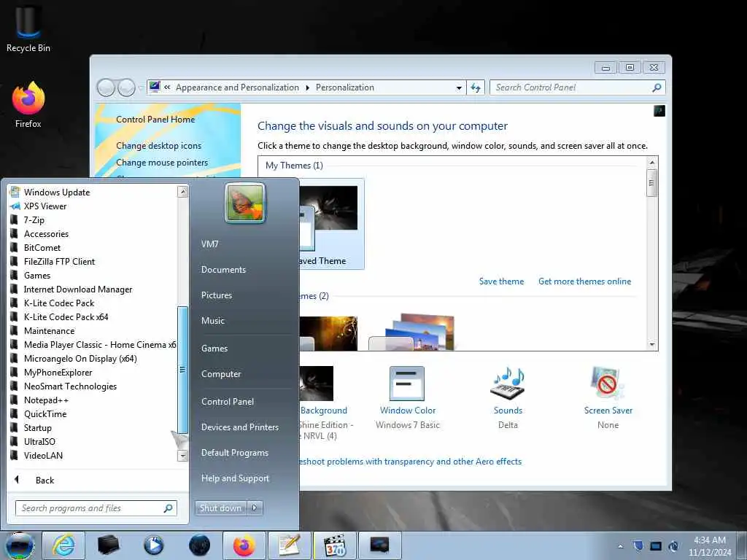Click the Shut down button
Viewport: 747px width, 560px height.
click(x=220, y=508)
